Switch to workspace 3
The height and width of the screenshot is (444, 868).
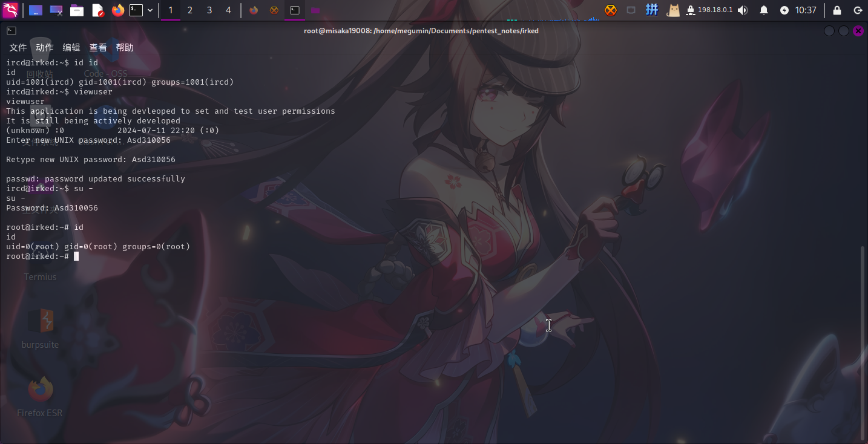point(209,10)
